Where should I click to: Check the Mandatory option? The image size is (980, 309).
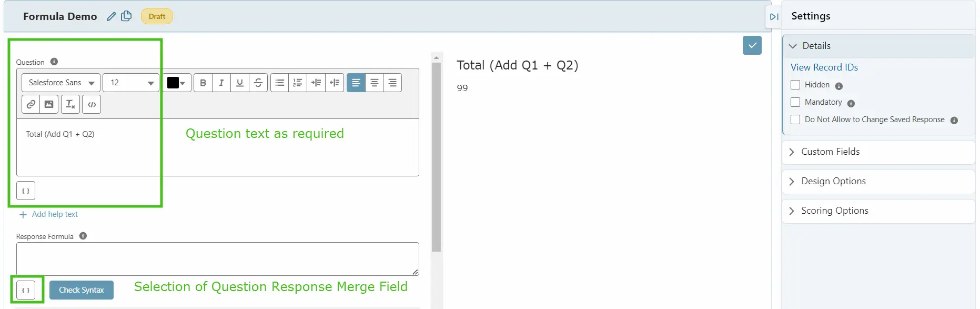pyautogui.click(x=795, y=102)
